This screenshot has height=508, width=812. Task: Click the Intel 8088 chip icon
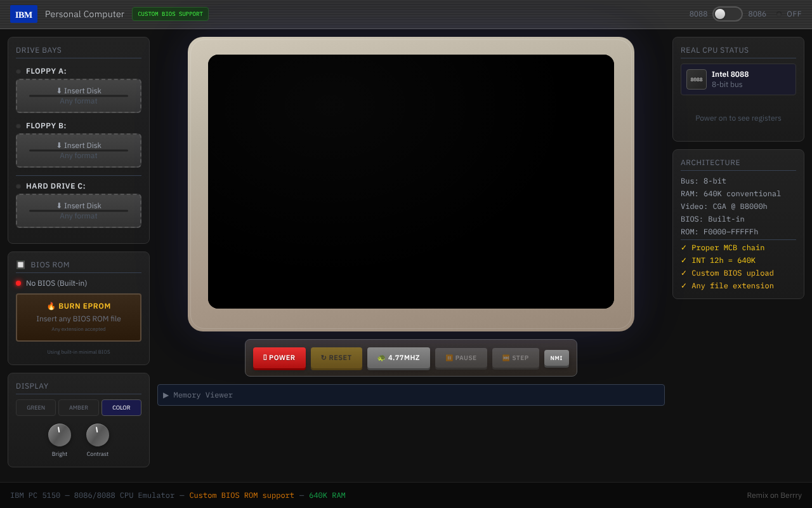(696, 79)
